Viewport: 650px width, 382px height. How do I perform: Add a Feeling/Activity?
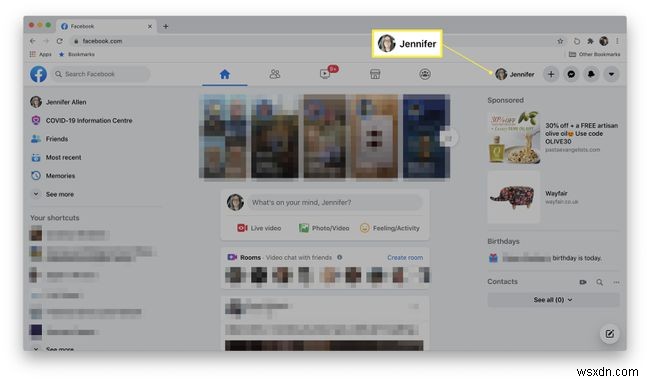pos(390,228)
